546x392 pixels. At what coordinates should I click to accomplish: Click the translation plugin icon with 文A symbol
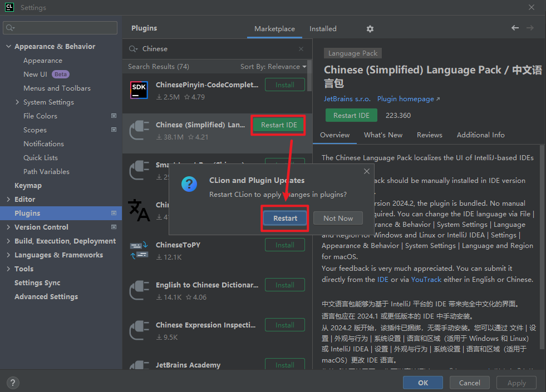point(139,210)
